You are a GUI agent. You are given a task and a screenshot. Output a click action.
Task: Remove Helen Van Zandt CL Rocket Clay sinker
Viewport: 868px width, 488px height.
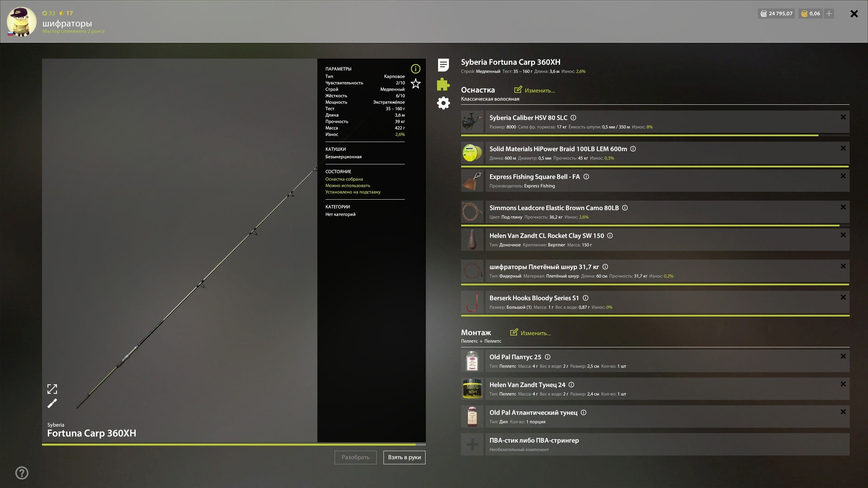pos(843,235)
